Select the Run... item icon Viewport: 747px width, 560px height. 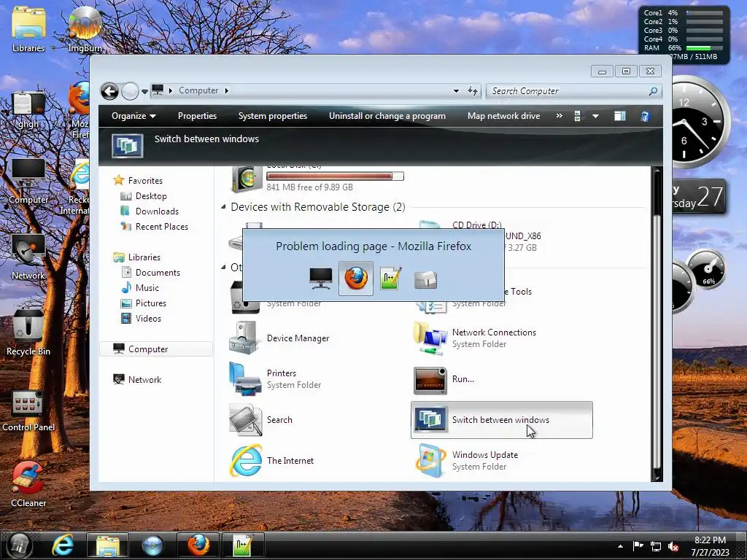[x=430, y=380]
